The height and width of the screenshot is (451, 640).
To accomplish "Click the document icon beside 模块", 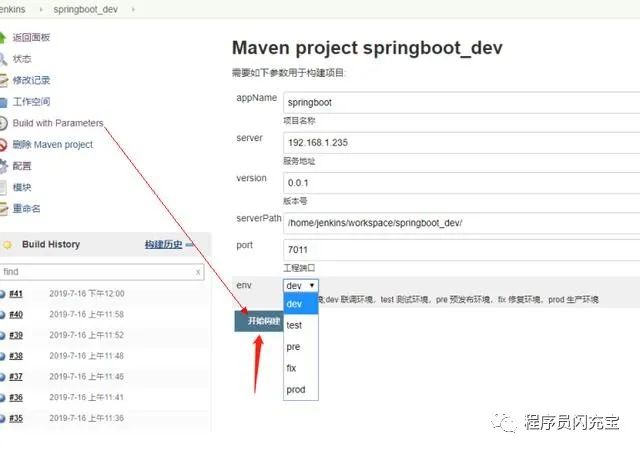I will 3,188.
